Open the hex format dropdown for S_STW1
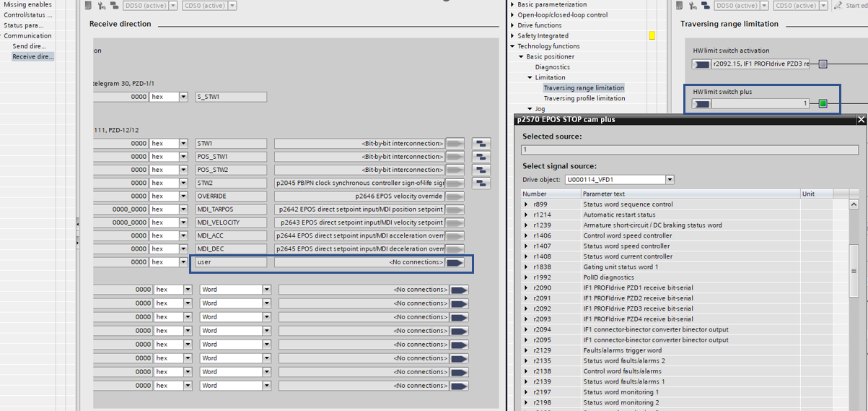This screenshot has width=868, height=411. click(x=183, y=97)
